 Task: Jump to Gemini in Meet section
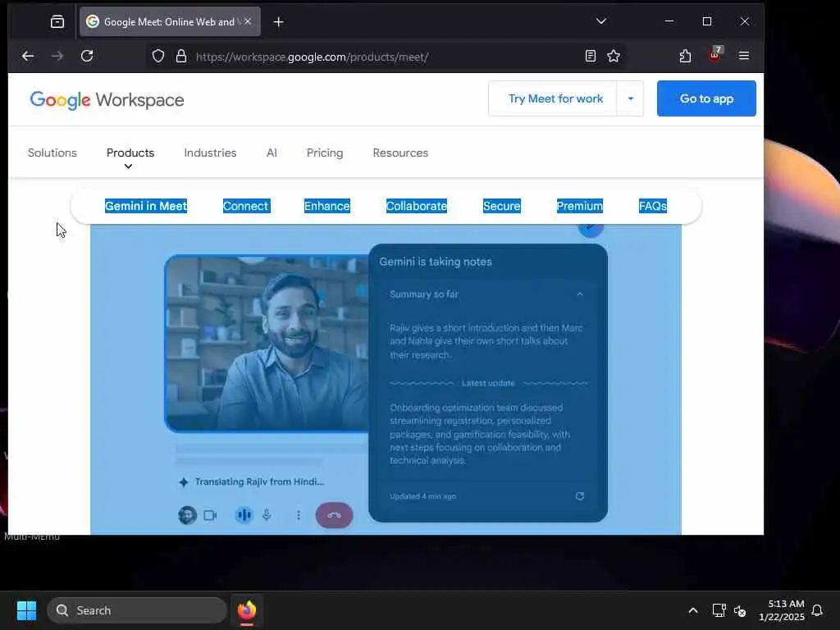pos(146,206)
